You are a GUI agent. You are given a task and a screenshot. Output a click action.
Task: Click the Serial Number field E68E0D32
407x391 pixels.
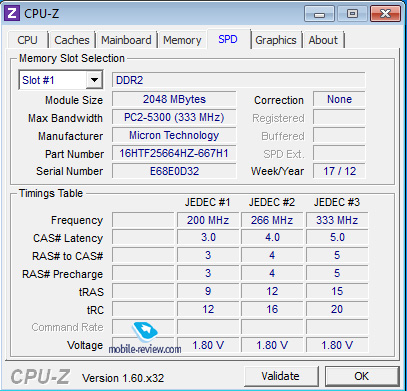click(x=174, y=171)
